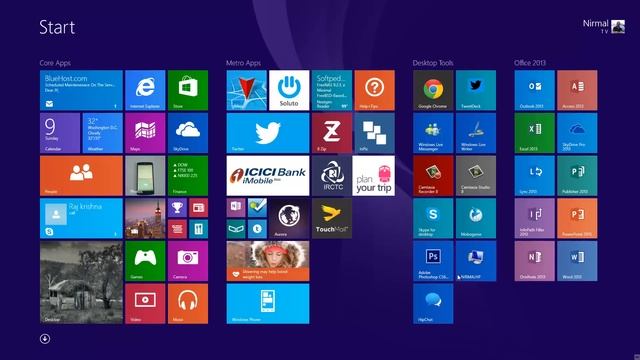Open the ICICI Bank iMobile tile
Image resolution: width=640 pixels, height=360 pixels.
pos(268,176)
